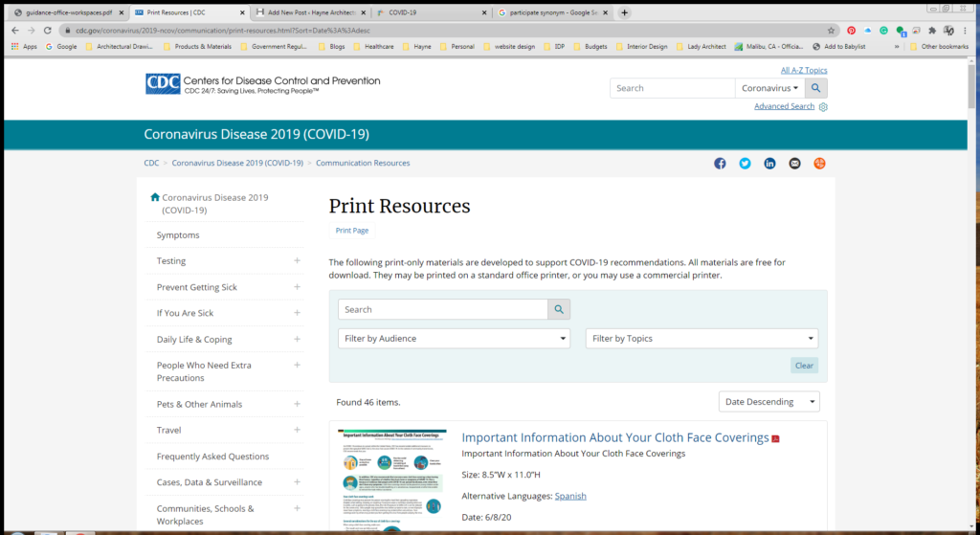This screenshot has height=535, width=980.
Task: Click the orange syndicate icon
Action: click(x=819, y=163)
